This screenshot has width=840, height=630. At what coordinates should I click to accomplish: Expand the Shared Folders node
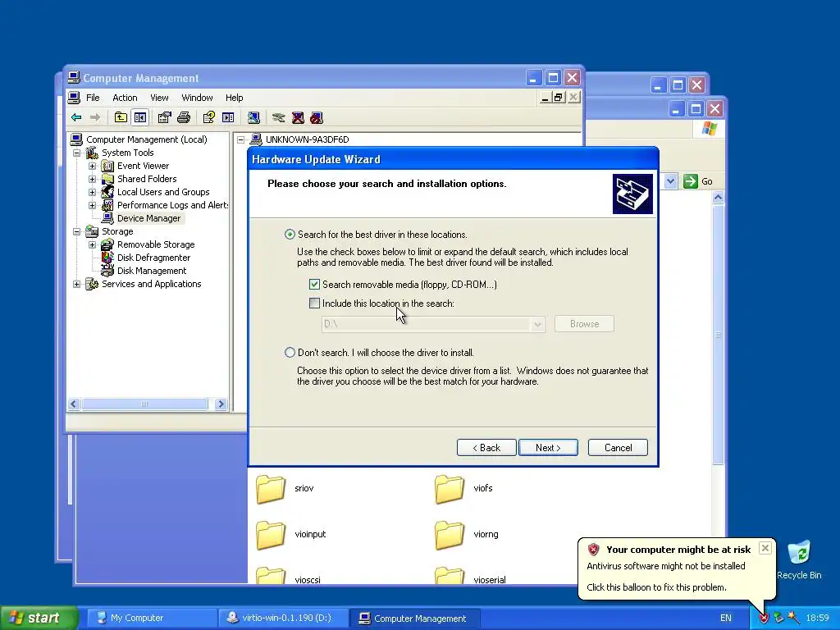pyautogui.click(x=92, y=179)
